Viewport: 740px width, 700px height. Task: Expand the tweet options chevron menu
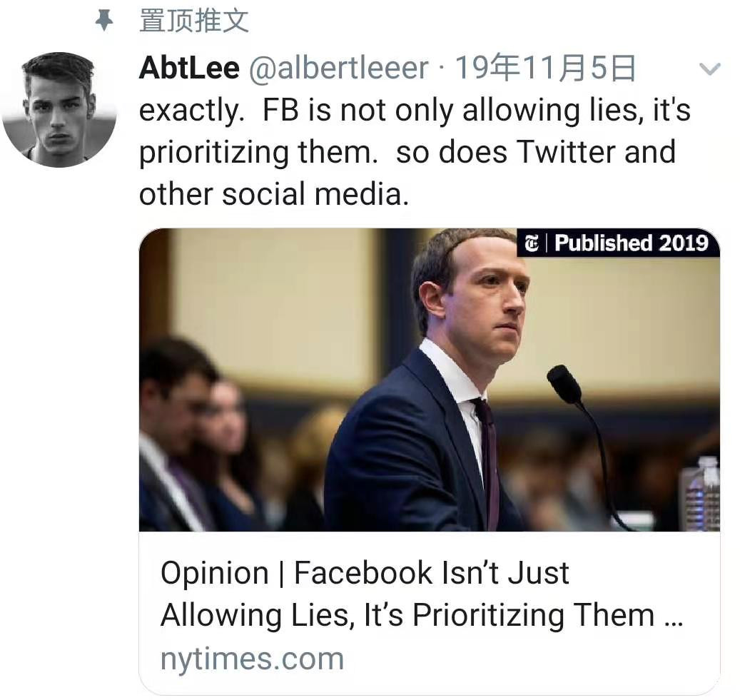pos(709,69)
